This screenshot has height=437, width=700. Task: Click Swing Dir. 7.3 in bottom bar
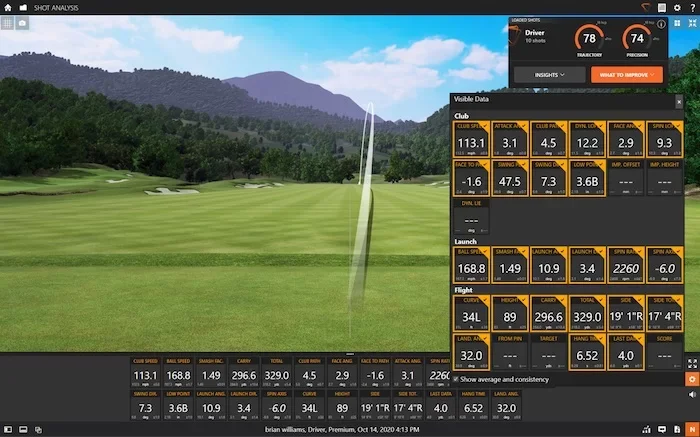[146, 405]
